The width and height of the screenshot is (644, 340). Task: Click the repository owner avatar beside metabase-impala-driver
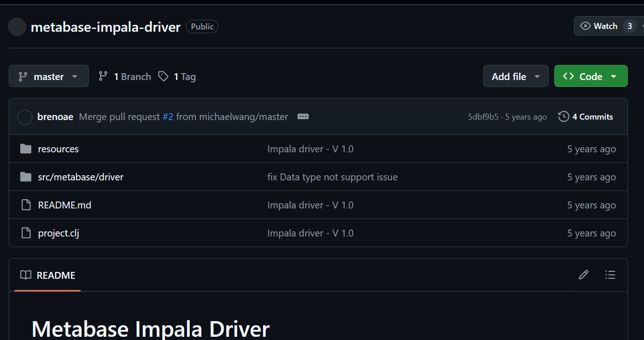pyautogui.click(x=17, y=27)
